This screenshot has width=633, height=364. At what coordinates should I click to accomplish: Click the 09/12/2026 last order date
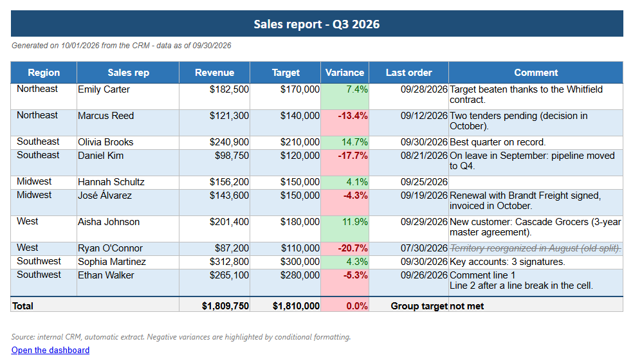click(408, 123)
